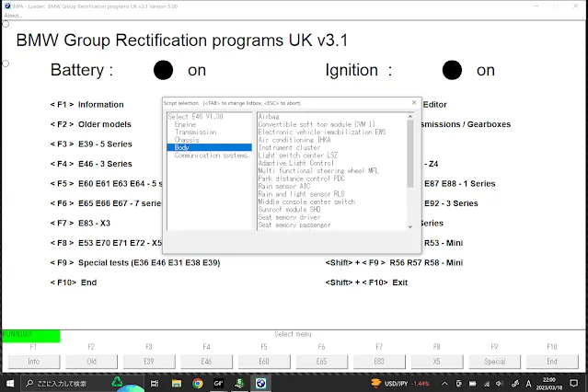This screenshot has height=392, width=588.
Task: Click the F1 Info button
Action: [34, 362]
